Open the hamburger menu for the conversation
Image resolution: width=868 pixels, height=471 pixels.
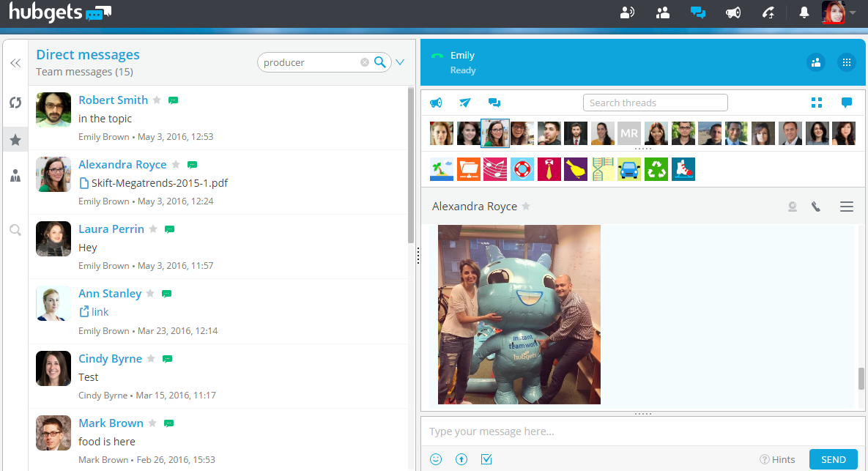tap(847, 207)
